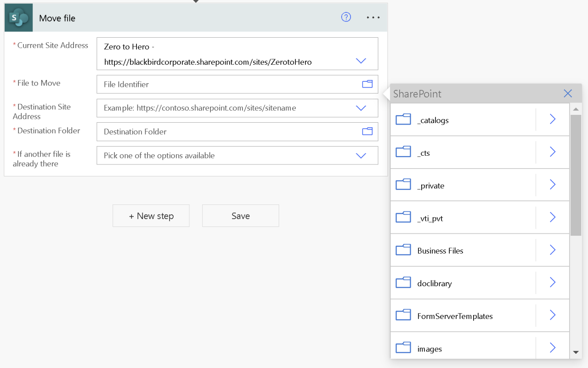Click the Business Files folder name
Image resolution: width=588 pixels, height=368 pixels.
[440, 251]
